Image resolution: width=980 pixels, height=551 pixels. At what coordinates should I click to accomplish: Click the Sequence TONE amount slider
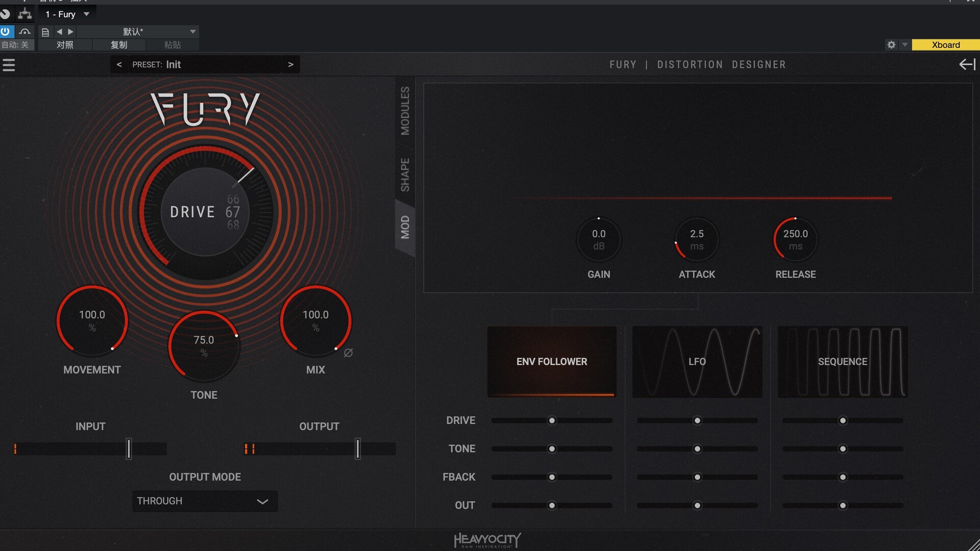(x=843, y=449)
